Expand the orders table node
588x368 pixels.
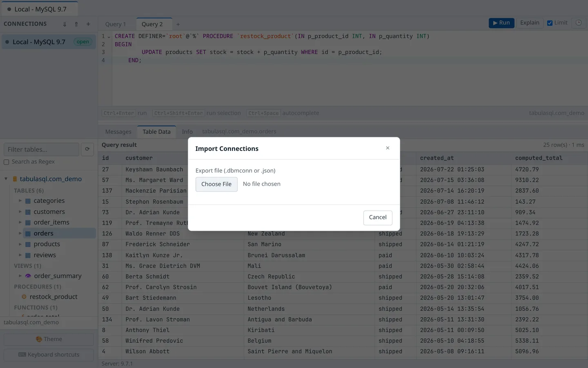[x=20, y=233]
